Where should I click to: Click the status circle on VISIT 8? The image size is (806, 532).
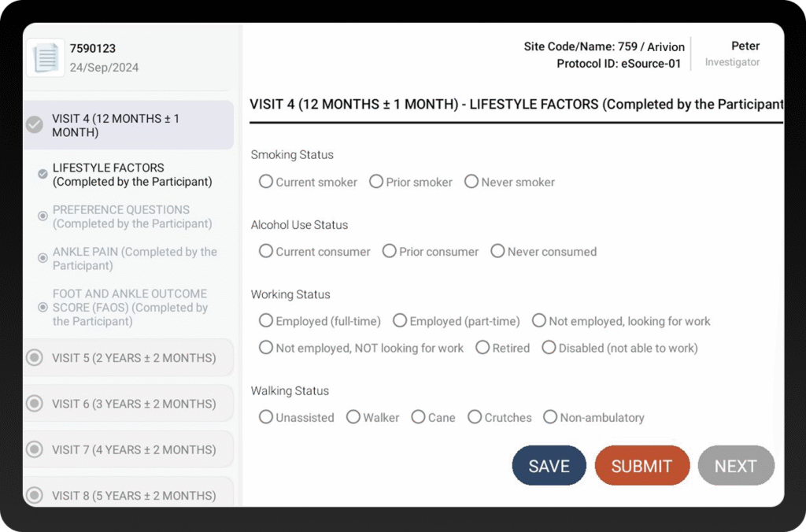pyautogui.click(x=35, y=495)
